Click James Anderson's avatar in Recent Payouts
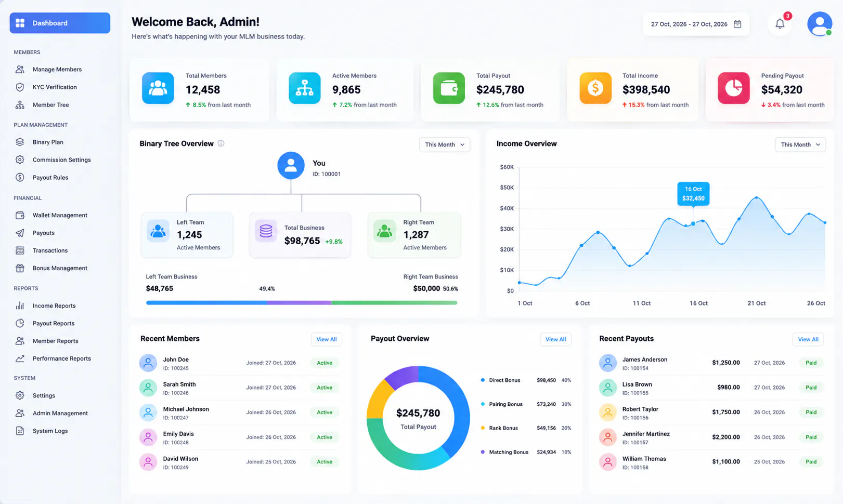Viewport: 843px width, 504px height. pos(607,363)
